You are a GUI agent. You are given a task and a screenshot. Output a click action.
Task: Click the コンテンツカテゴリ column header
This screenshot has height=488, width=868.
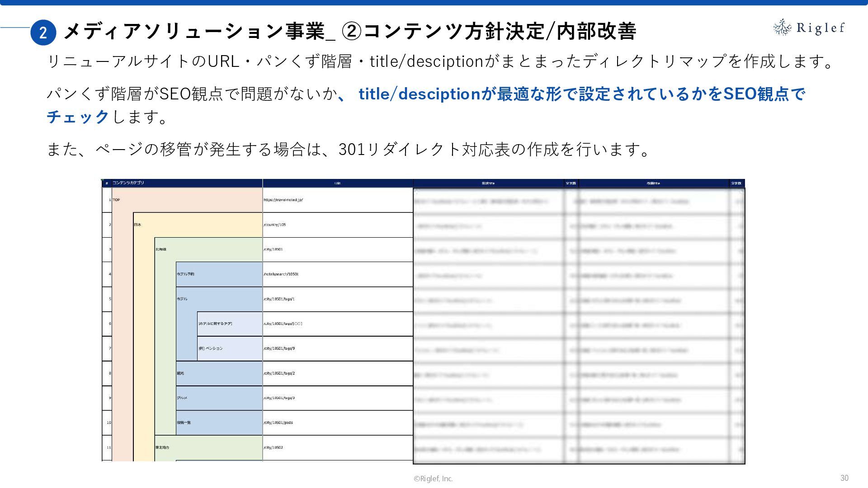tap(128, 183)
